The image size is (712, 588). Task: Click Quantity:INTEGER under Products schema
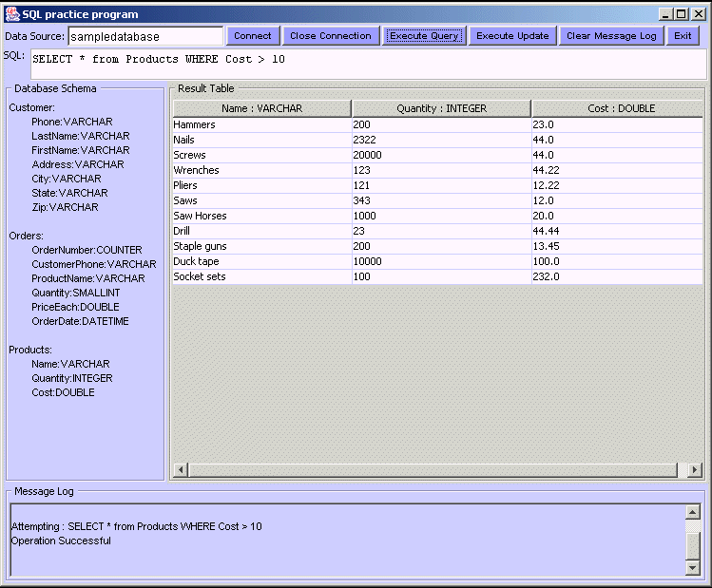(71, 378)
